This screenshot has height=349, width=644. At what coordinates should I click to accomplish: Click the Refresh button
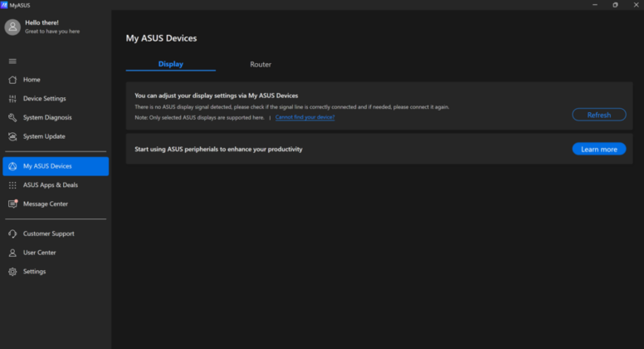599,115
